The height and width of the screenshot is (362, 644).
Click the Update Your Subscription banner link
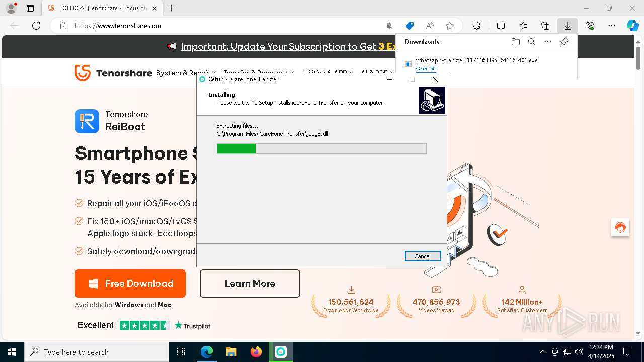(288, 46)
